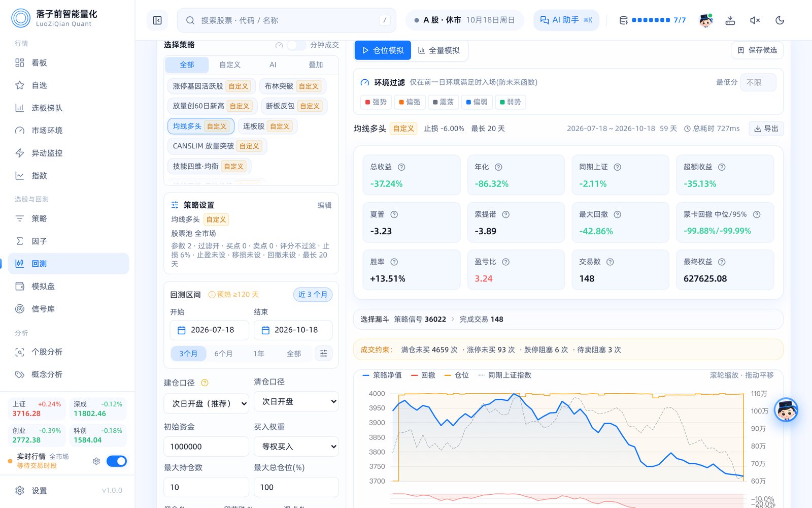Select strategy 断板反包
812x508 pixels.
[x=294, y=106]
